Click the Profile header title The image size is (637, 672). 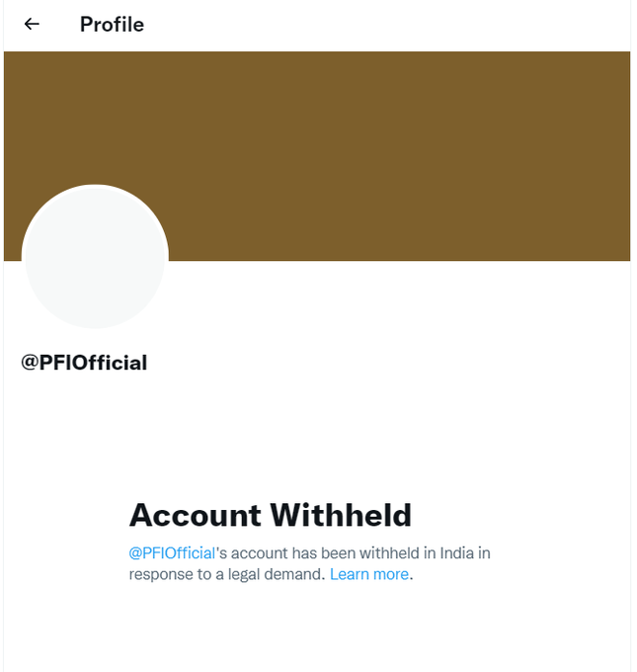click(x=112, y=25)
